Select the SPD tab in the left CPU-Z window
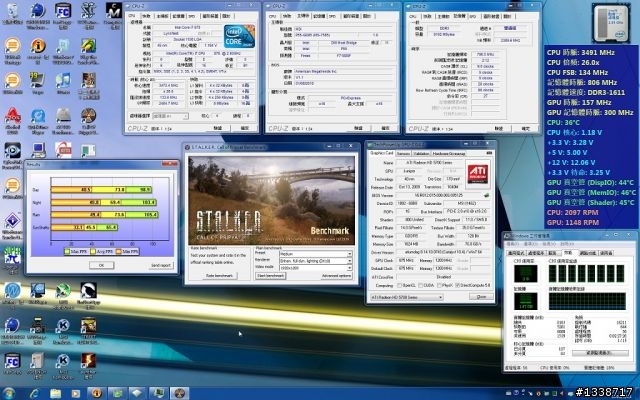Viewport: 640px width, 400px height. tap(192, 16)
